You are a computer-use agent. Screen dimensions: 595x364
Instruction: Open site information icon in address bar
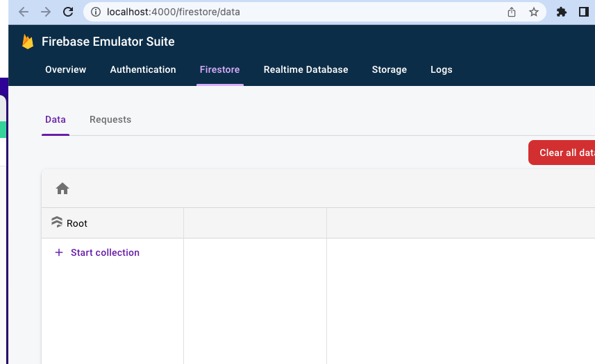[96, 12]
